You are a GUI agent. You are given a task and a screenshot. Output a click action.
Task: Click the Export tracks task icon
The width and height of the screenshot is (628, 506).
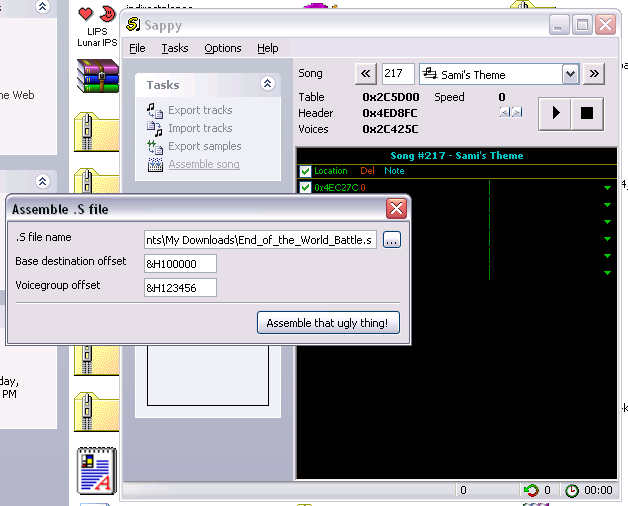point(155,111)
